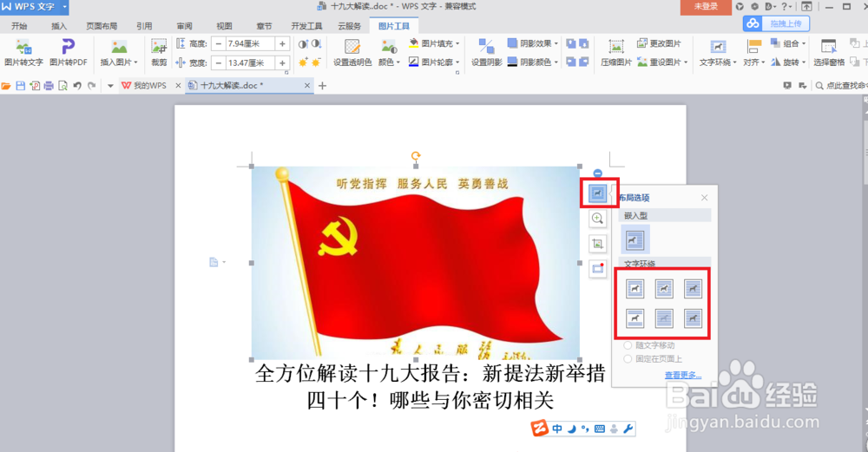Viewport: 868px width, 452px height.
Task: Click the nudge shadow up icon
Action: coord(571,43)
